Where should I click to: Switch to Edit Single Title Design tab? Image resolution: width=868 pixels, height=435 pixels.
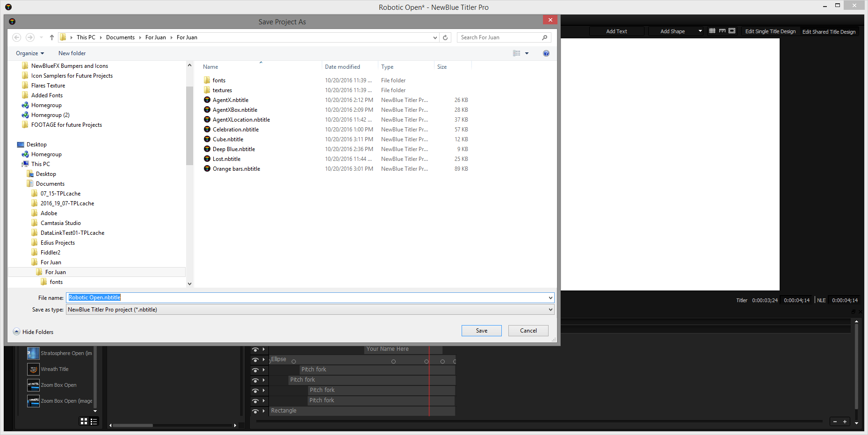point(770,31)
